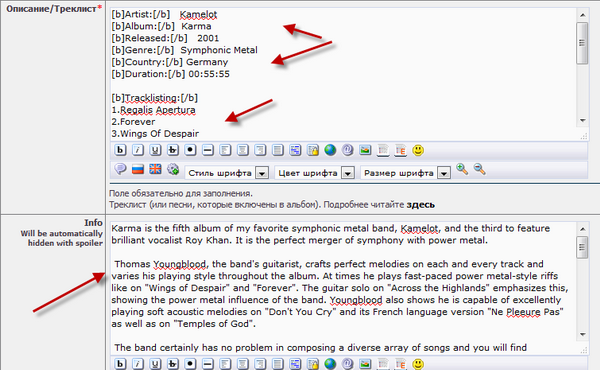Place cursor on the "[b]Country:[/b] Germany" line

pos(170,62)
